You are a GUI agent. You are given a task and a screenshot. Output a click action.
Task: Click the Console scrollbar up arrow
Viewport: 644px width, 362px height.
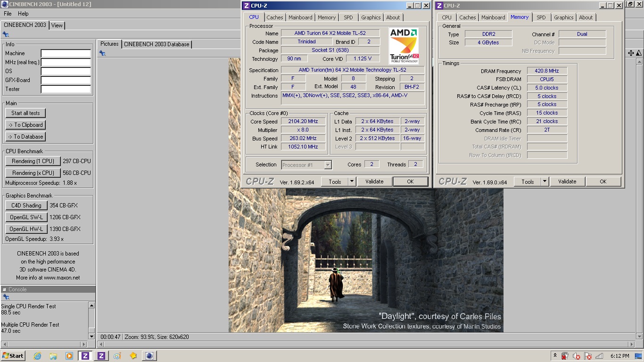tap(91, 305)
